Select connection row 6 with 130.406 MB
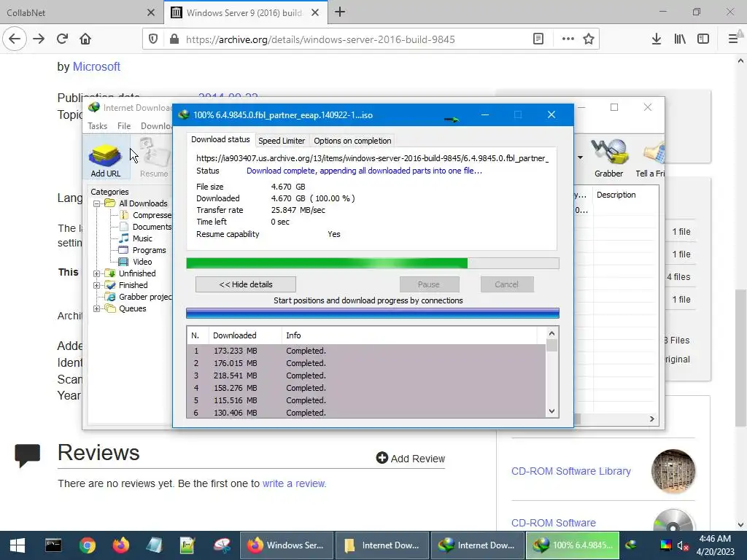 (366, 413)
